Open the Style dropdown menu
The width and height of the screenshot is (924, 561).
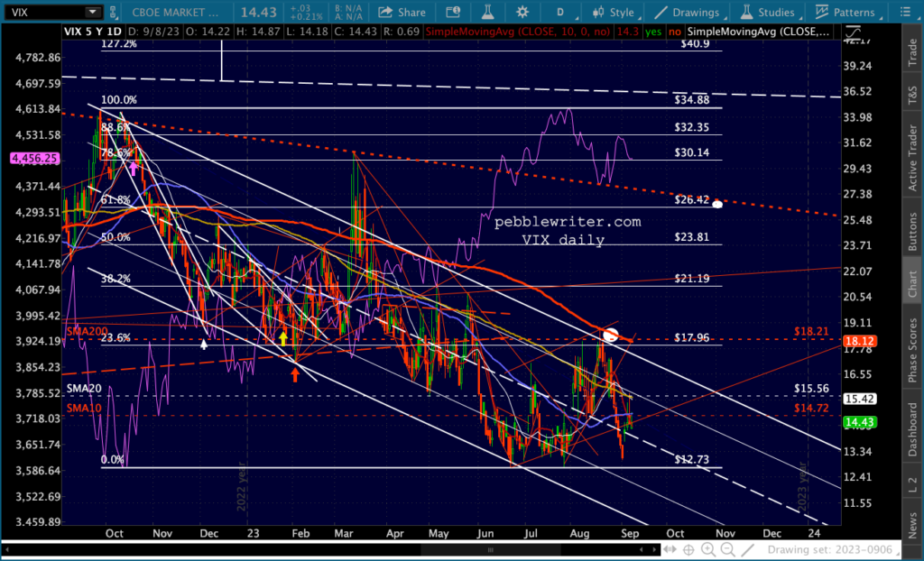pos(613,12)
